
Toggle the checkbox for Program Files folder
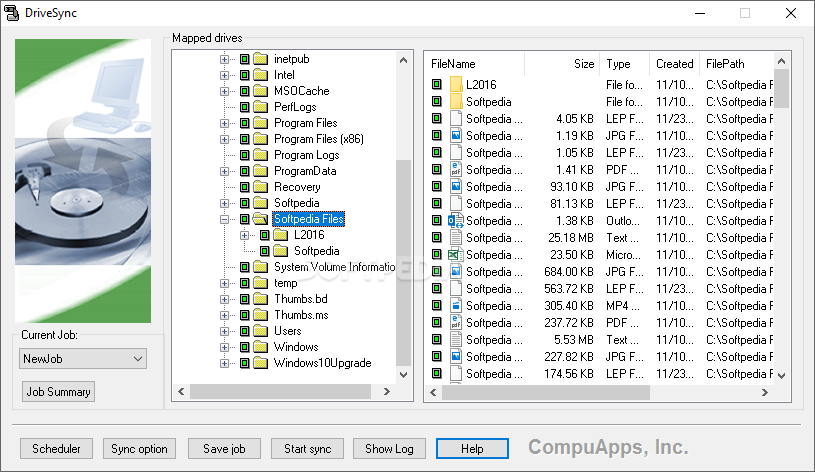245,123
